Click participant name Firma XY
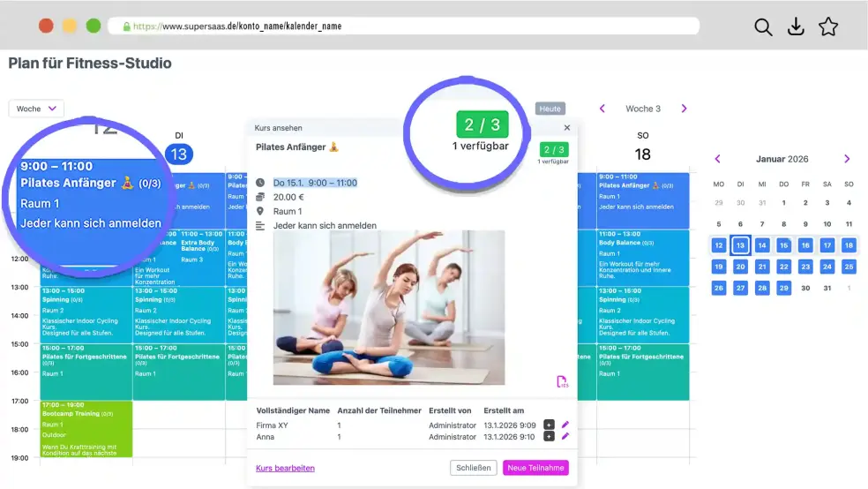This screenshot has height=489, width=868. (x=272, y=425)
